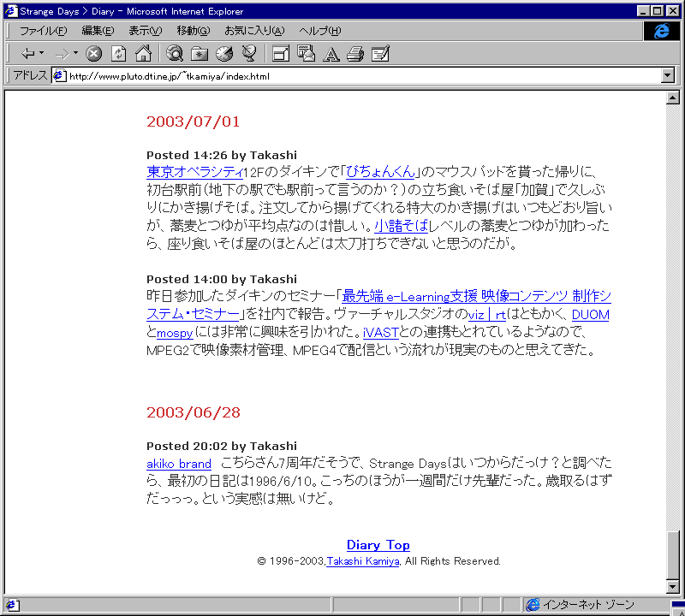Click the IE icon in the title bar

coord(11,11)
